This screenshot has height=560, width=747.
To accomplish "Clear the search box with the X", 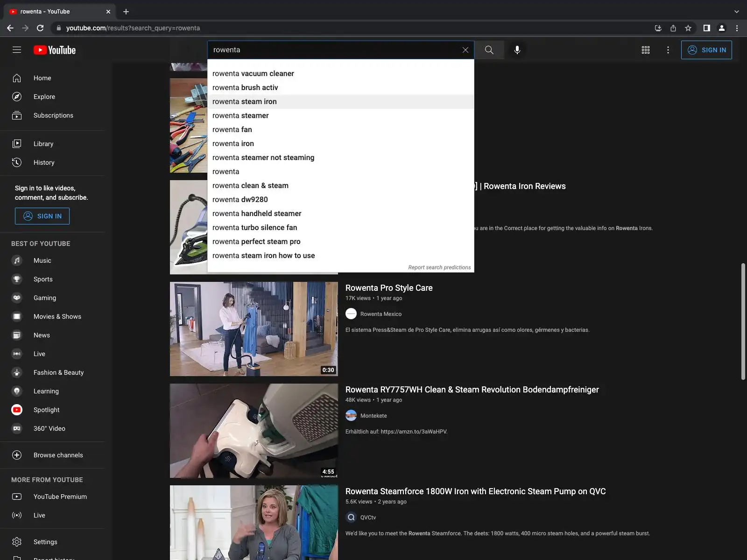I will pos(465,50).
